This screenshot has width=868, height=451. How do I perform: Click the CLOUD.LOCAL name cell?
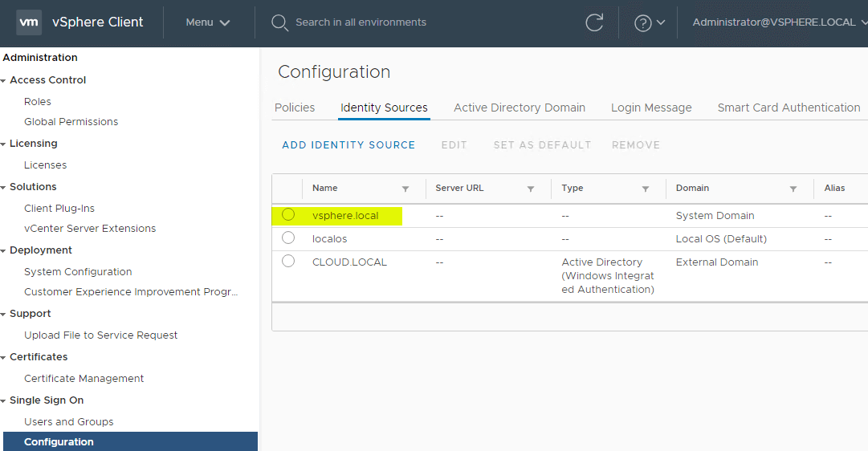(349, 262)
